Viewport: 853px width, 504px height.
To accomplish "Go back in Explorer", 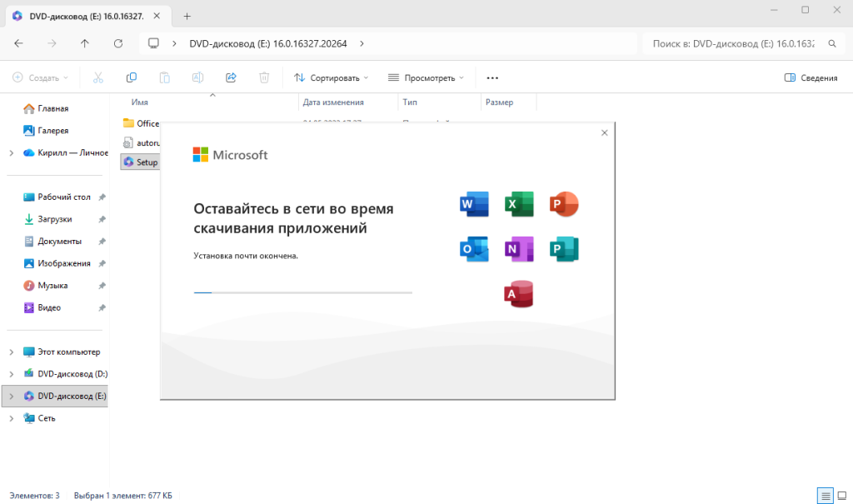I will point(18,43).
